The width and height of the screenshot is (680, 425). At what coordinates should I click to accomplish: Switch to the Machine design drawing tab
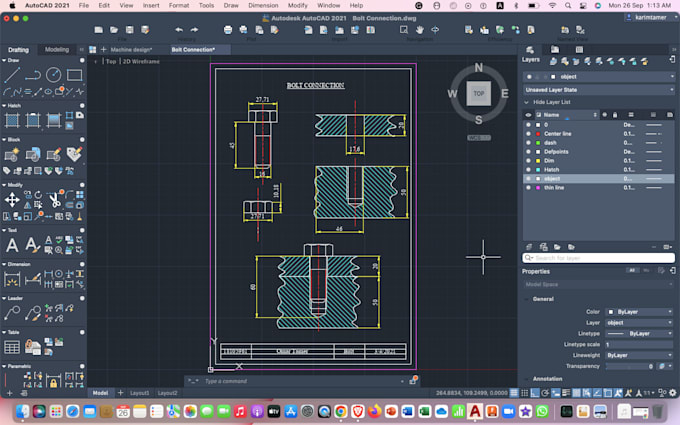(x=131, y=49)
